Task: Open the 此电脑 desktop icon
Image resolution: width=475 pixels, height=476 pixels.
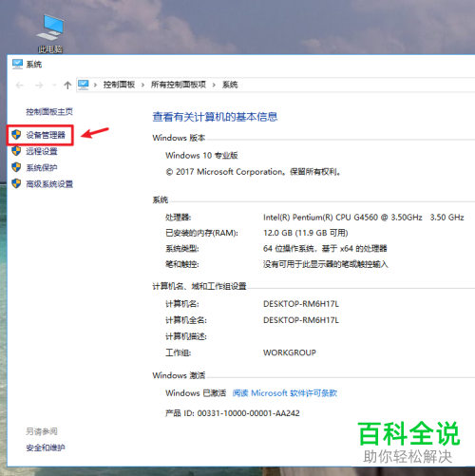Action: pos(50,33)
